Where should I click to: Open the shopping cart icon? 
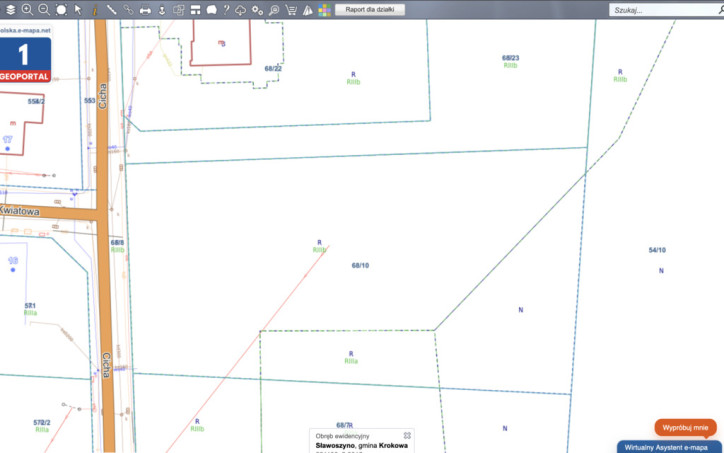(x=291, y=10)
